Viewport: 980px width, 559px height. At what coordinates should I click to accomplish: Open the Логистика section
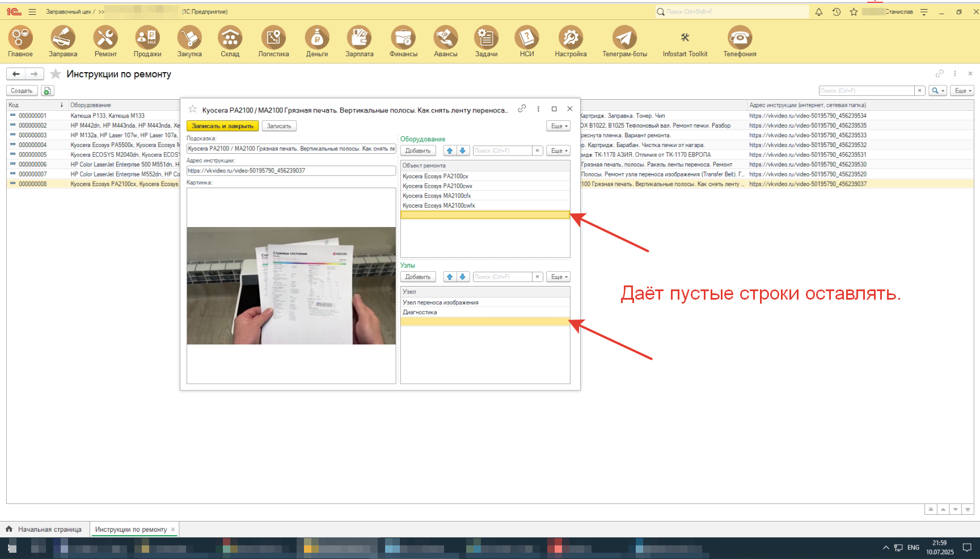click(273, 42)
